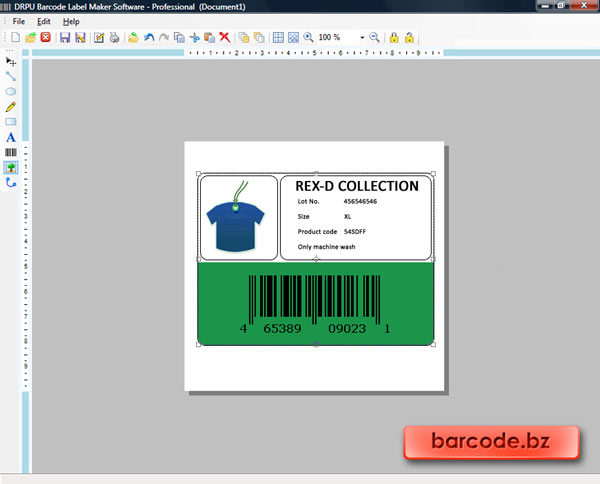Save the label with floppy disk icon
Image resolution: width=600 pixels, height=484 pixels.
pyautogui.click(x=65, y=37)
